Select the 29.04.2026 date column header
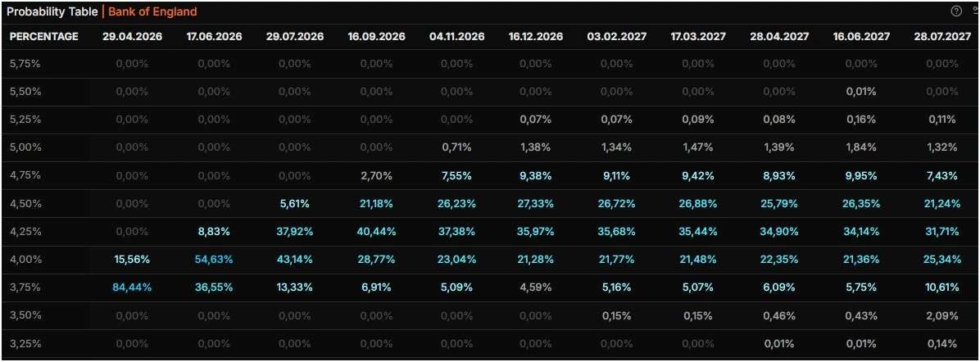 131,37
